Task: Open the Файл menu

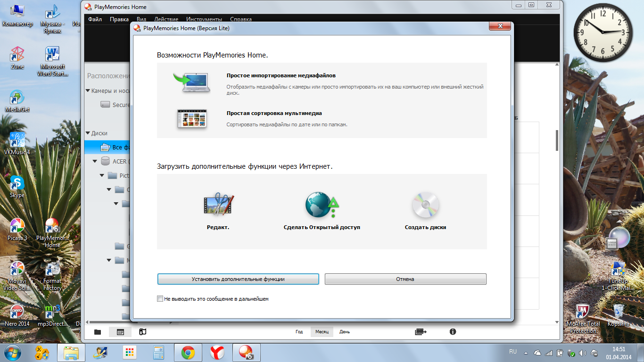Action: [95, 19]
